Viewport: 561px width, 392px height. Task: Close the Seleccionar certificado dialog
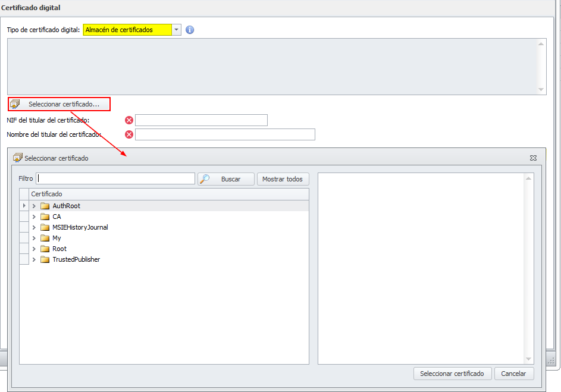click(533, 158)
